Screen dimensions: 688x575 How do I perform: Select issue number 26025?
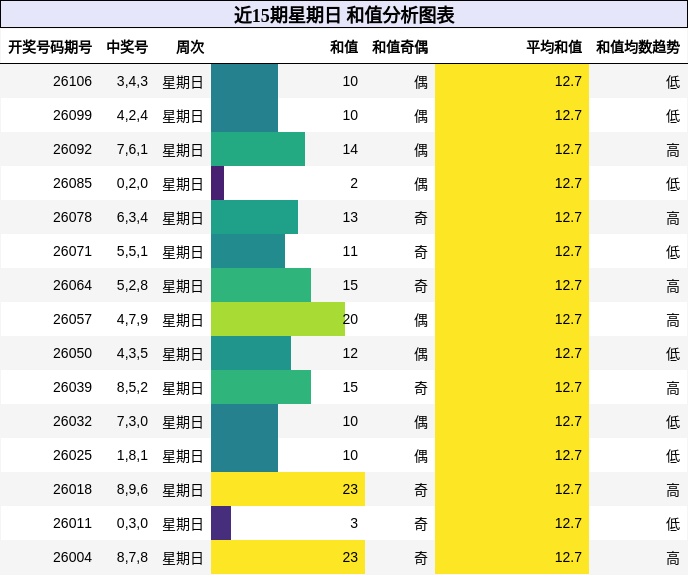[x=72, y=456]
